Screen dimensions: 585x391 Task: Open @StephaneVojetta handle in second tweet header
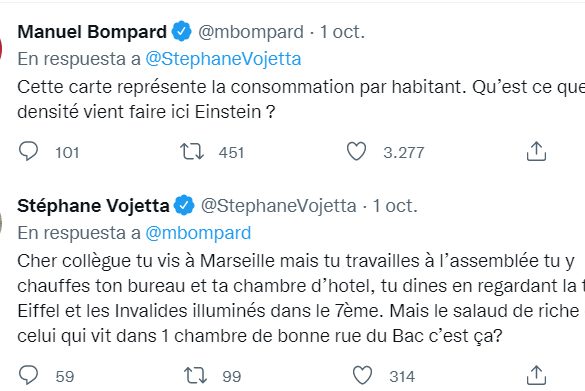click(279, 206)
